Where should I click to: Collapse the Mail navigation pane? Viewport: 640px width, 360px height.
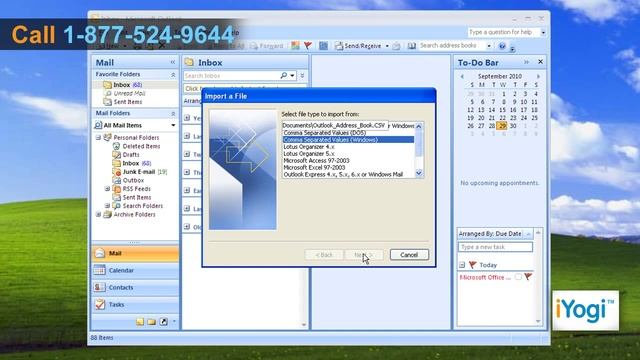click(173, 62)
